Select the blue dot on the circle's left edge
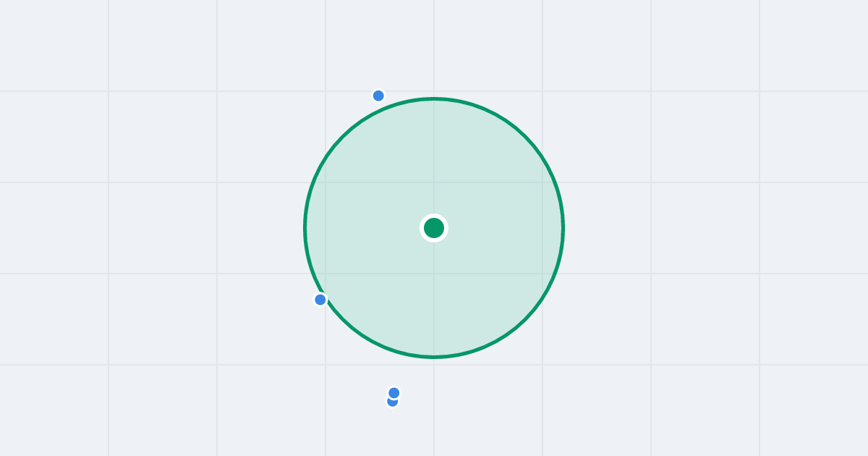868x456 pixels. tap(320, 300)
